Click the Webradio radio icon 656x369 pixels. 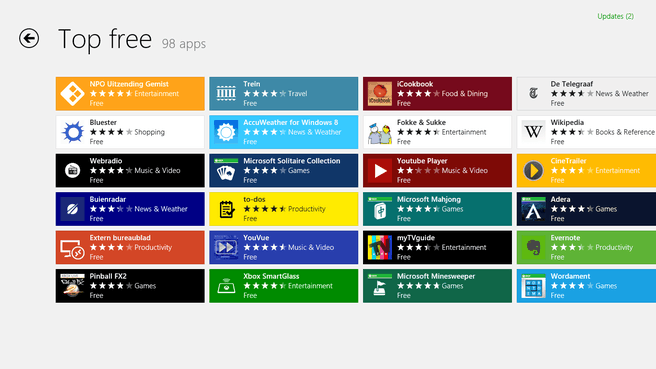tap(72, 170)
